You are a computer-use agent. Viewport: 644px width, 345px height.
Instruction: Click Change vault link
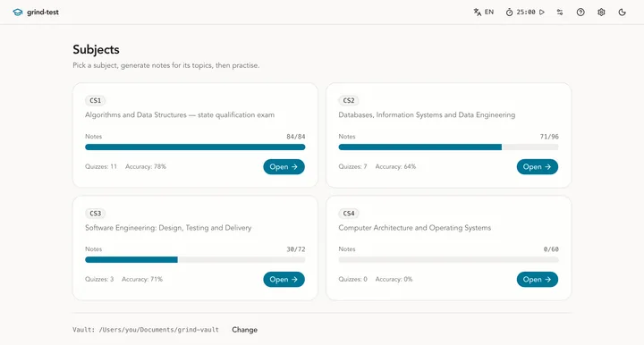(x=244, y=330)
